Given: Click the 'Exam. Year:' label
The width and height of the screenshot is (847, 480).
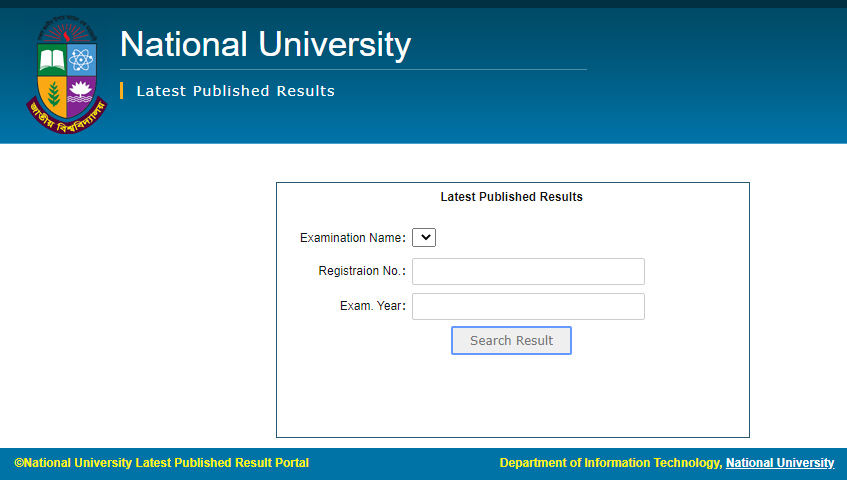Looking at the screenshot, I should (373, 306).
